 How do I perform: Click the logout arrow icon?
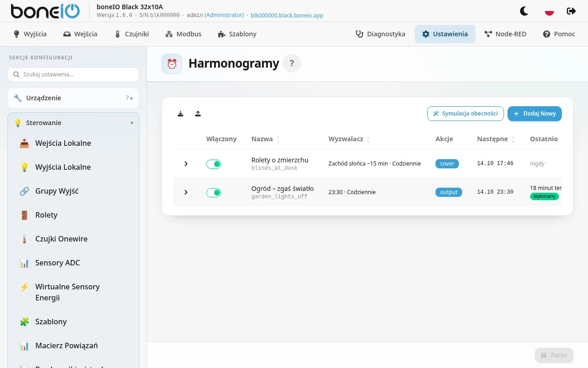tap(571, 11)
